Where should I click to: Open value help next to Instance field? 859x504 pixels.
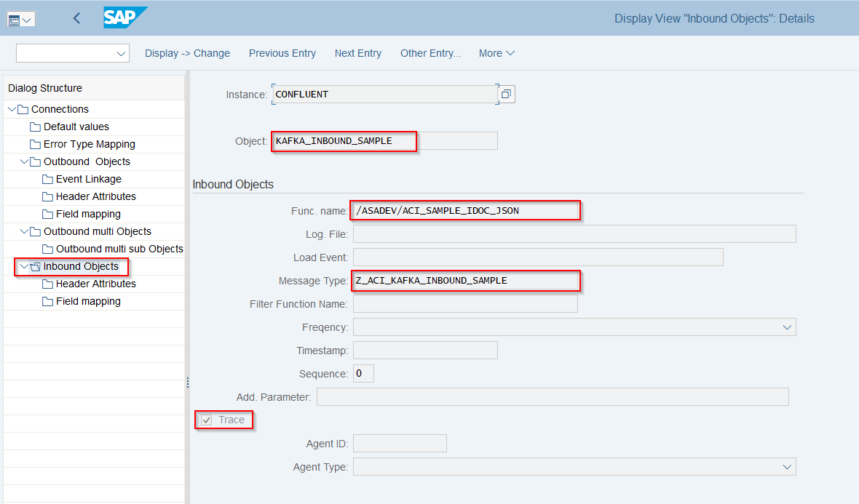(506, 94)
